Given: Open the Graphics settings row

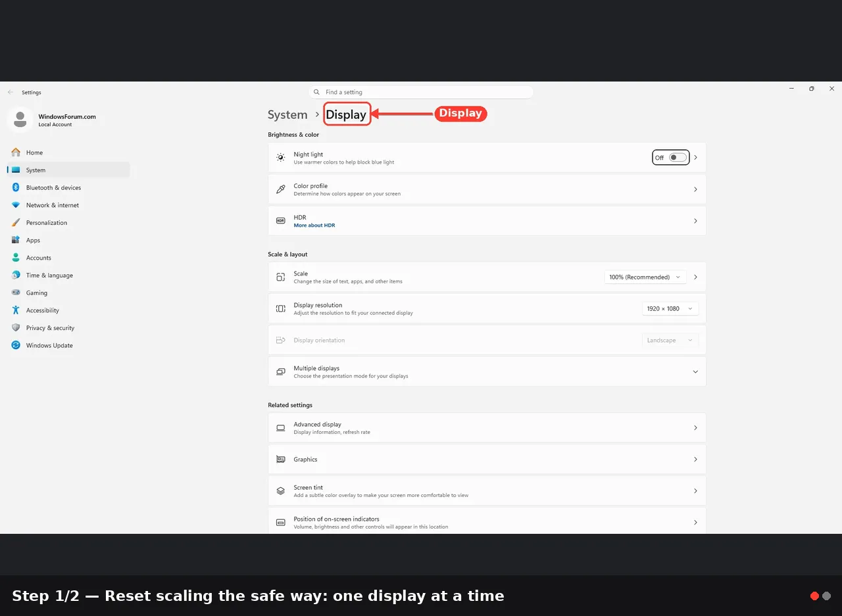Looking at the screenshot, I should (487, 460).
